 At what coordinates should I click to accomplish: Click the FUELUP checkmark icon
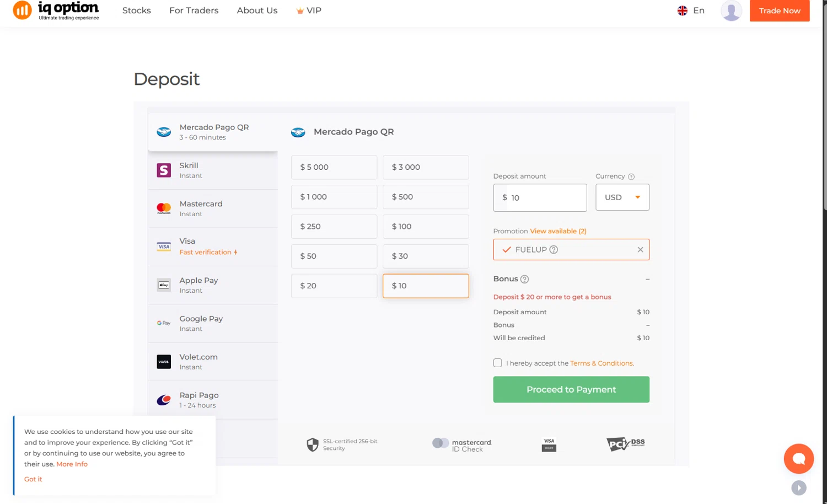pos(507,250)
